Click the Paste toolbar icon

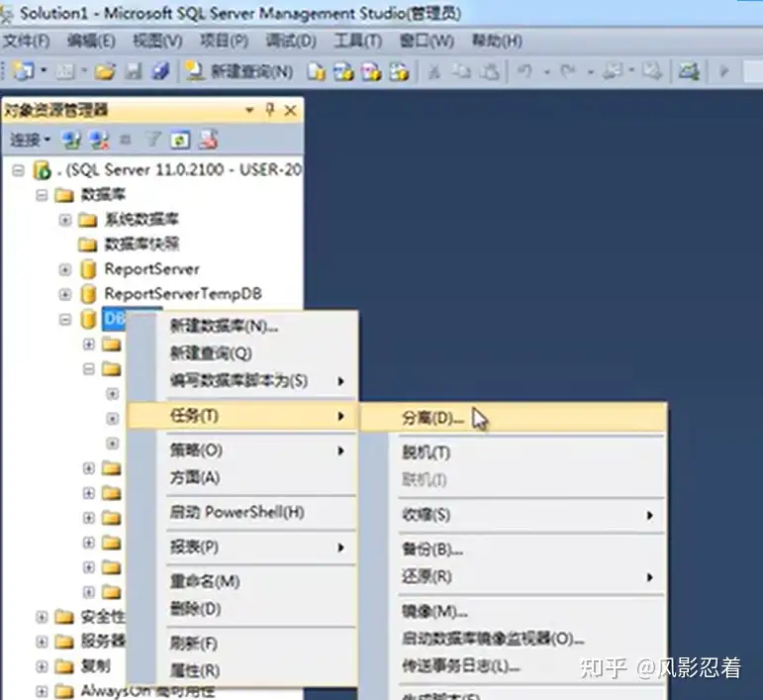[490, 71]
